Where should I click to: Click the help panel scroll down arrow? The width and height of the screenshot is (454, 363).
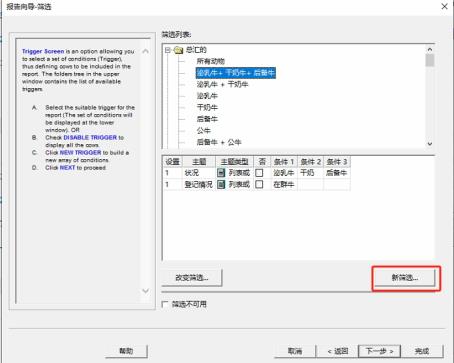coord(145,291)
